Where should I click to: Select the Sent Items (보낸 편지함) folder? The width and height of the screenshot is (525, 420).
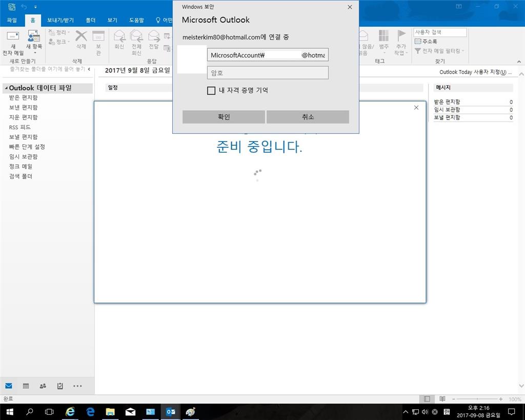click(x=24, y=107)
